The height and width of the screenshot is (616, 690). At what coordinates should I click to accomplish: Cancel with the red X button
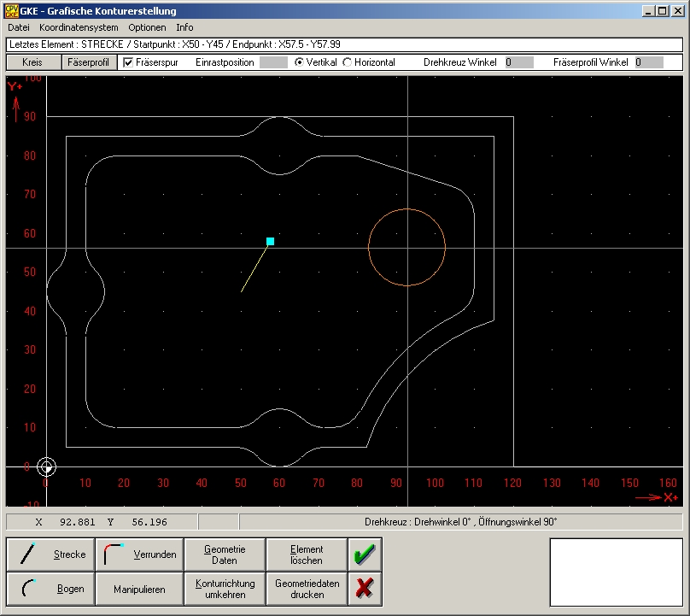(x=365, y=589)
